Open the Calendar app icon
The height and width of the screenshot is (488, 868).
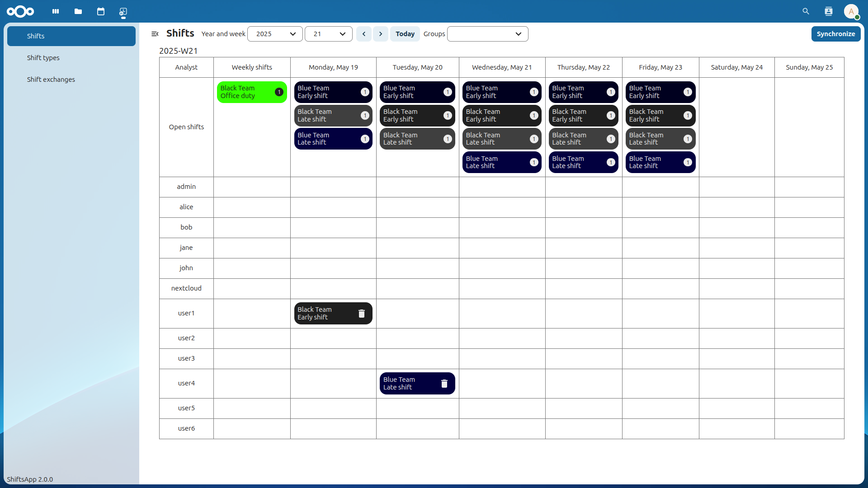pos(101,11)
